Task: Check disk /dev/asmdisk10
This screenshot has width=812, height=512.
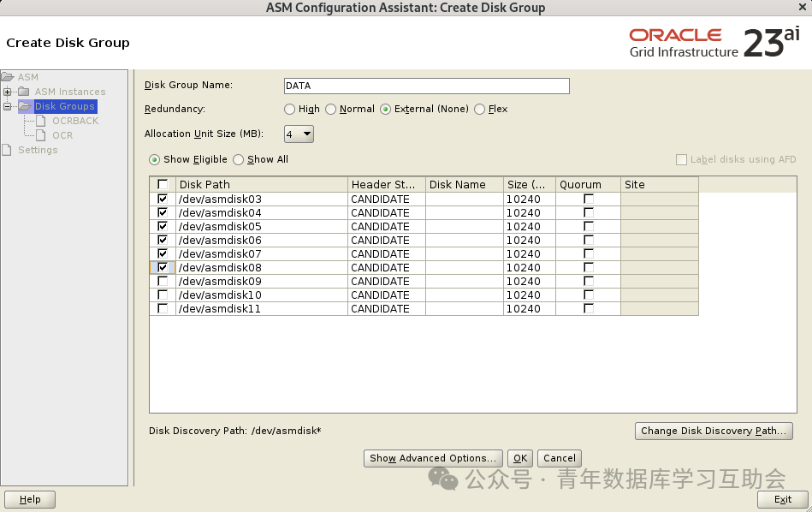Action: [163, 295]
